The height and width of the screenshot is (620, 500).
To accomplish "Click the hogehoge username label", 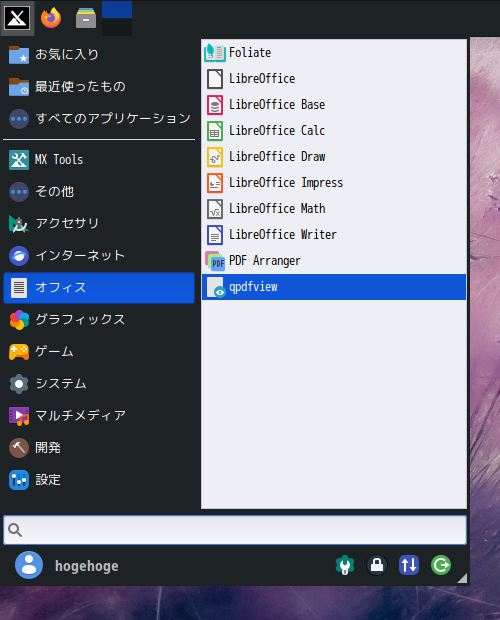I will (87, 566).
